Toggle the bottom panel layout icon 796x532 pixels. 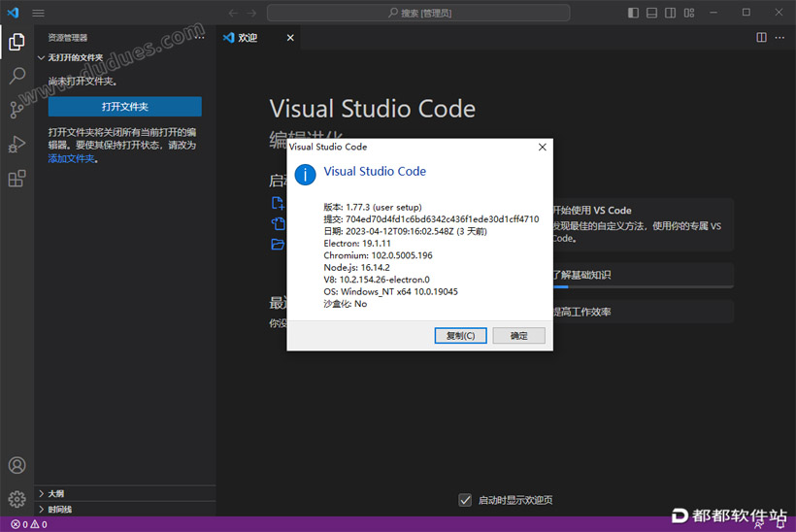[x=651, y=13]
